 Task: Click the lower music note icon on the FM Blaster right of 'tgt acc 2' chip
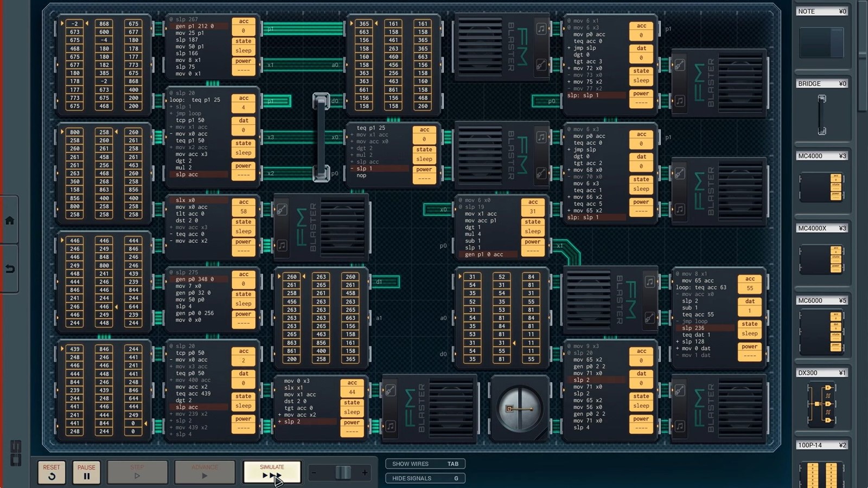(680, 209)
